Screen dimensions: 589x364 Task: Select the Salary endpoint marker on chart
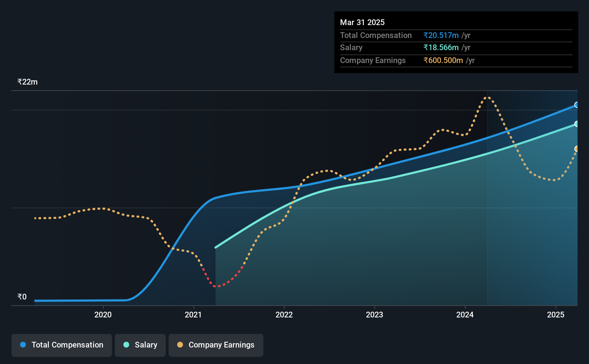577,124
